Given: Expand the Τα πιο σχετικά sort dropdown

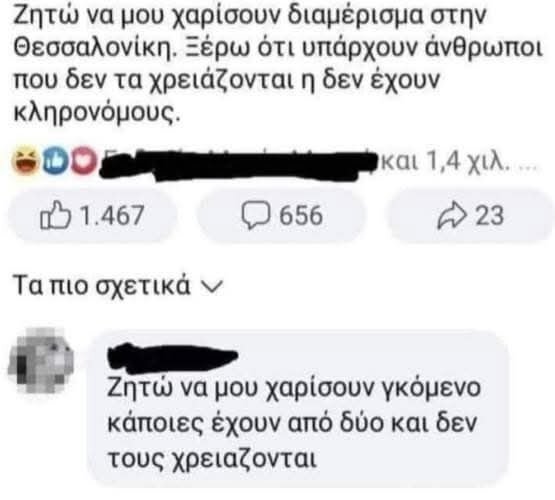Looking at the screenshot, I should click(x=118, y=285).
